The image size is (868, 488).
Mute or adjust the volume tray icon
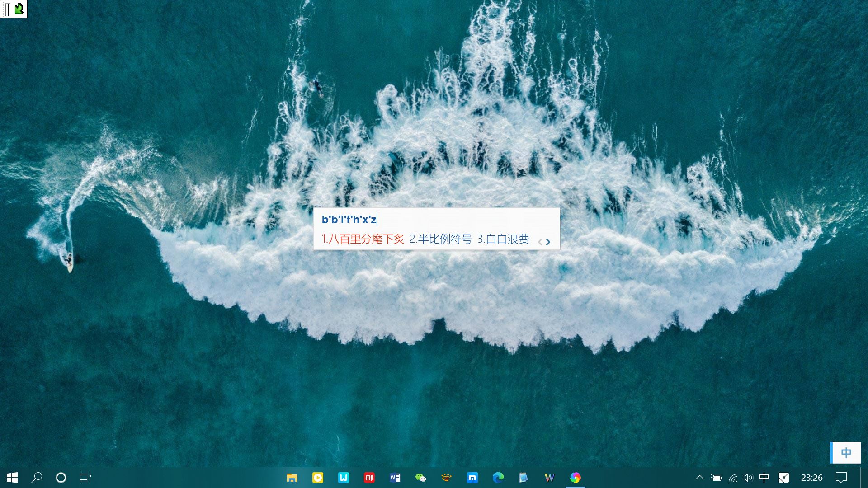(748, 478)
